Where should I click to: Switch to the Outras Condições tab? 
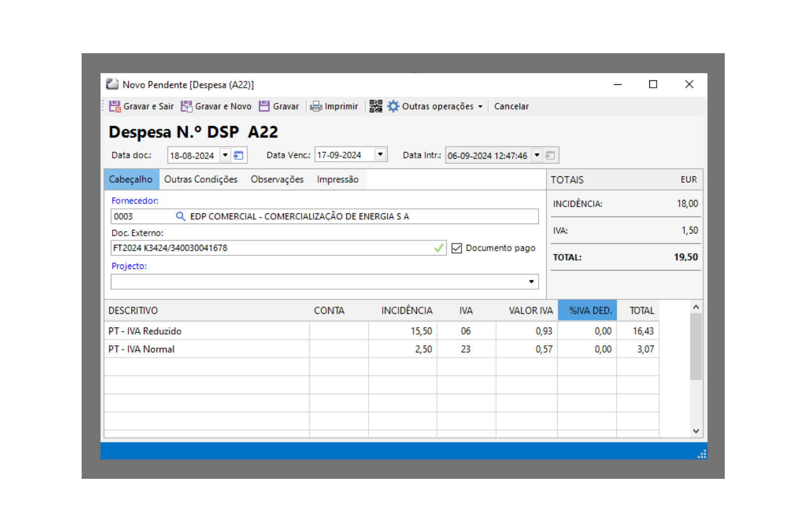coord(201,179)
